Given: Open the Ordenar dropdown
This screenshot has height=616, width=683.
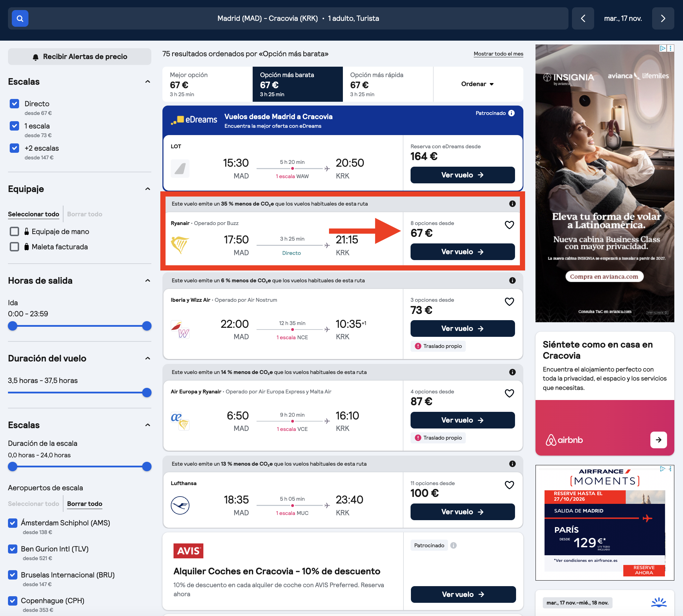Looking at the screenshot, I should (x=478, y=84).
